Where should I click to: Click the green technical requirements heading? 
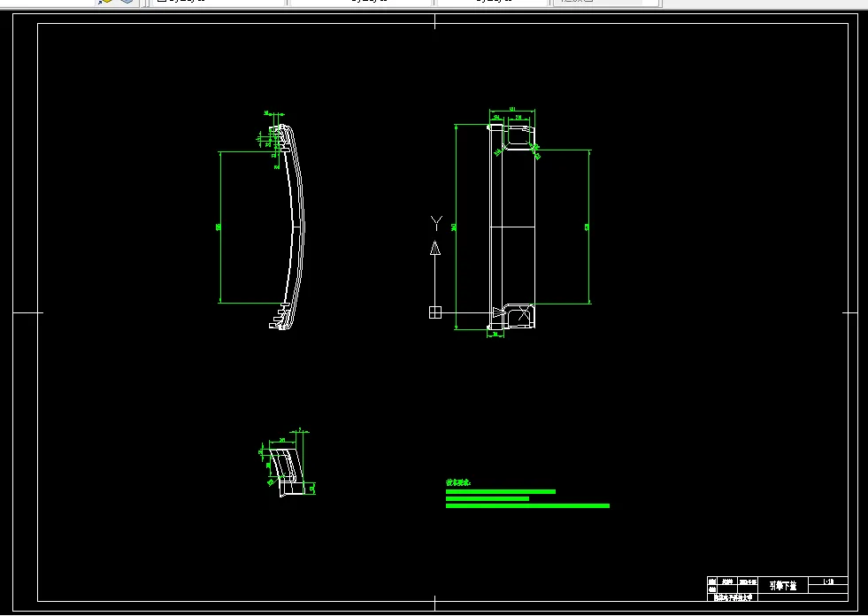tap(458, 482)
